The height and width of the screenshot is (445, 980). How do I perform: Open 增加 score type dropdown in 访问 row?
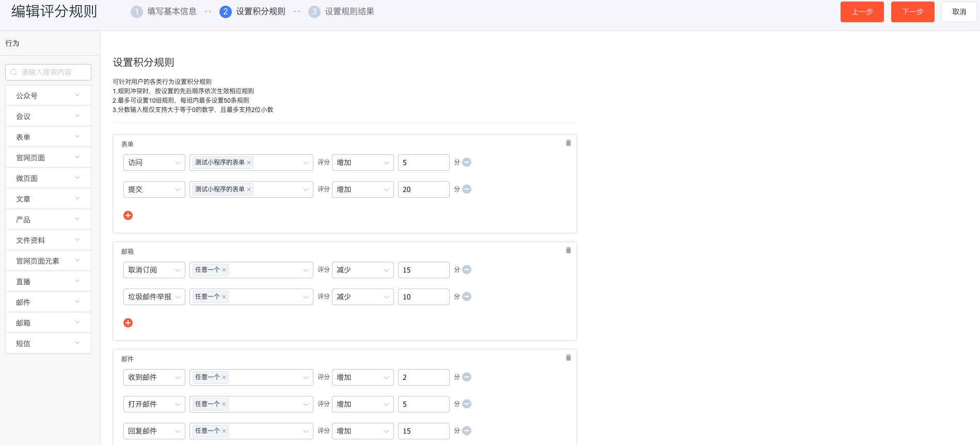363,163
